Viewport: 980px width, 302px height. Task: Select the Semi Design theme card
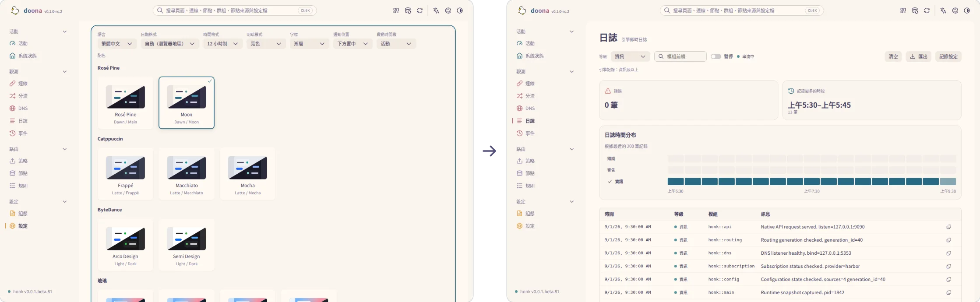click(187, 245)
